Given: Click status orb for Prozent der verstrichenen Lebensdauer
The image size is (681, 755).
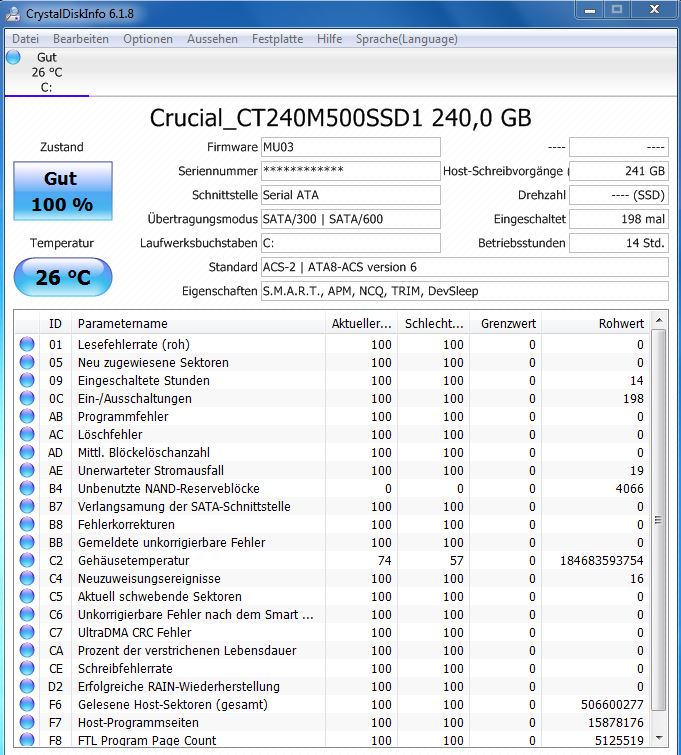Looking at the screenshot, I should pos(27,651).
